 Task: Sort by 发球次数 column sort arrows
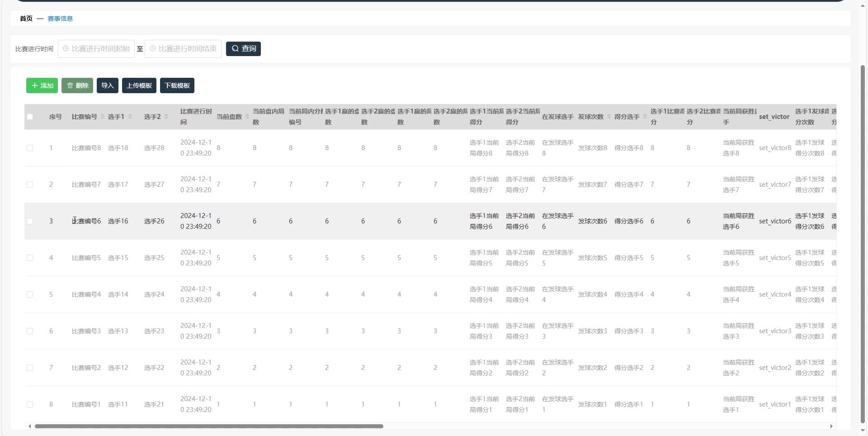(609, 117)
